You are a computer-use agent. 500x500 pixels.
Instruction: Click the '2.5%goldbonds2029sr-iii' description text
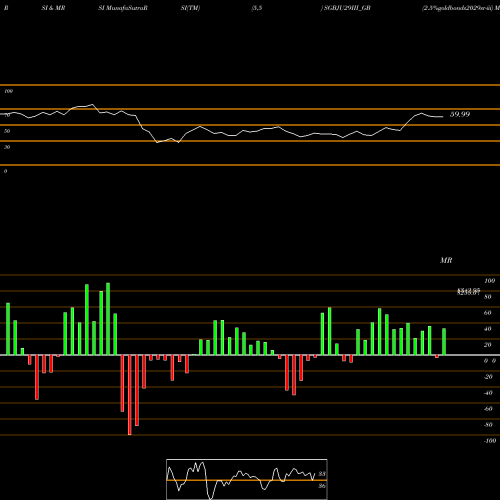[458, 8]
